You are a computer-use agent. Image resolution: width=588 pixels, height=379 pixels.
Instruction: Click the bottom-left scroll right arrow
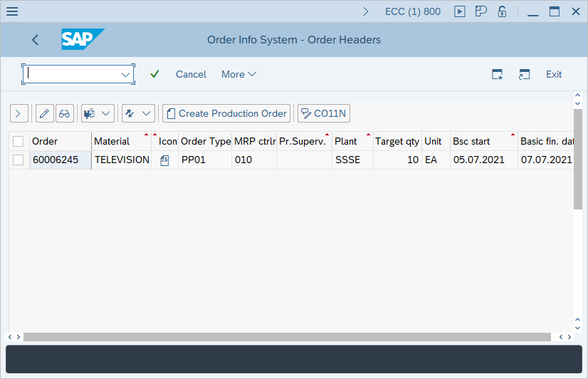19,337
